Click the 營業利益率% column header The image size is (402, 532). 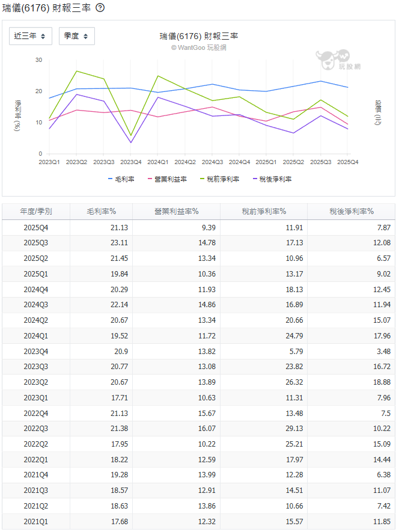[x=176, y=212]
